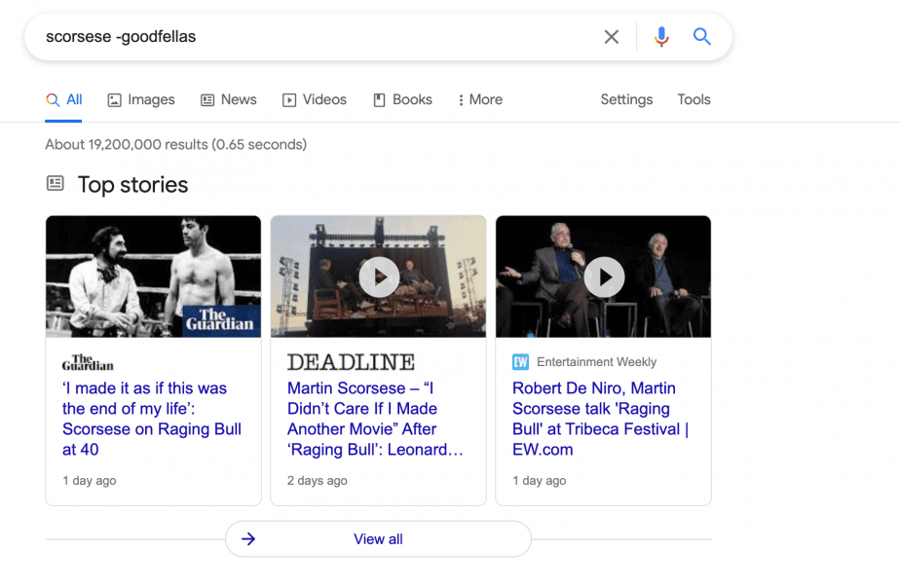Expand the More search options menu

(x=480, y=100)
